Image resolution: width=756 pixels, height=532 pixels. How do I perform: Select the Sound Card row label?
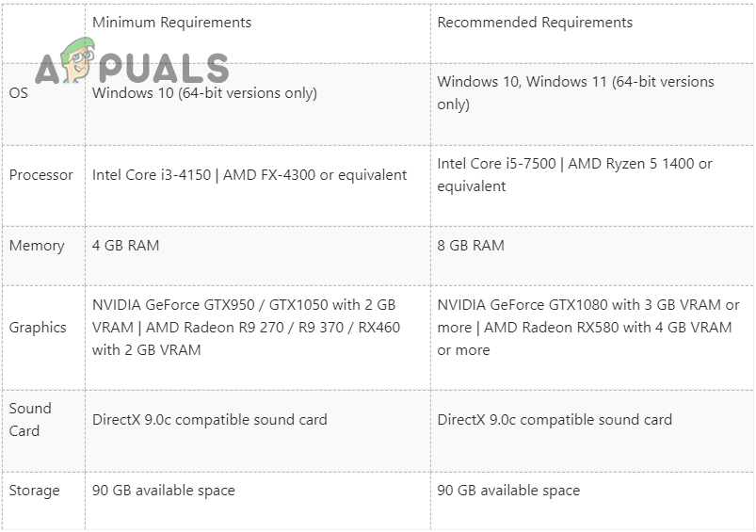tap(30, 420)
